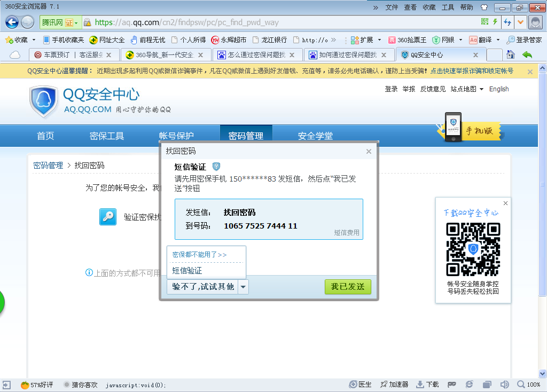Click the speaker volume icon in status bar

[504, 385]
